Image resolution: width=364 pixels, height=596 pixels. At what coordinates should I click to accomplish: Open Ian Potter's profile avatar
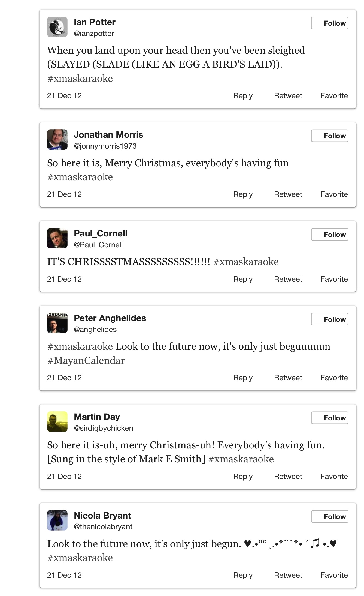click(57, 27)
